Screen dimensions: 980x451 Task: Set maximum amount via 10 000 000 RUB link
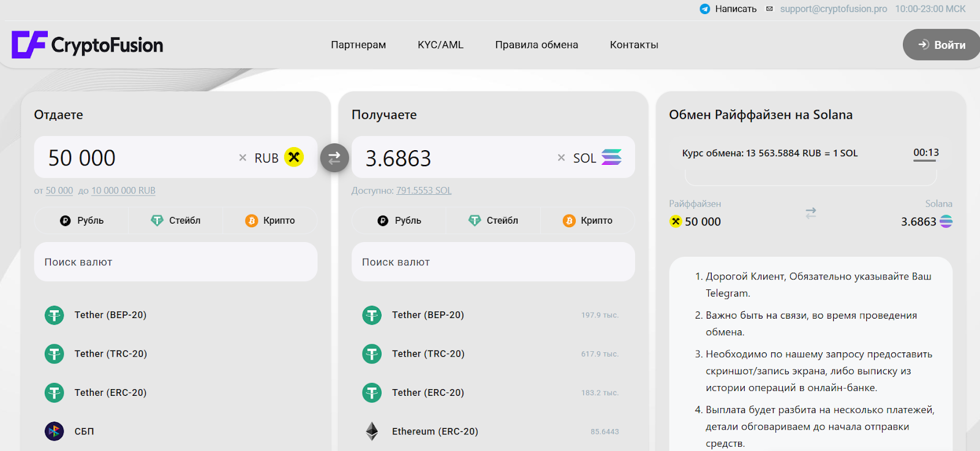123,191
